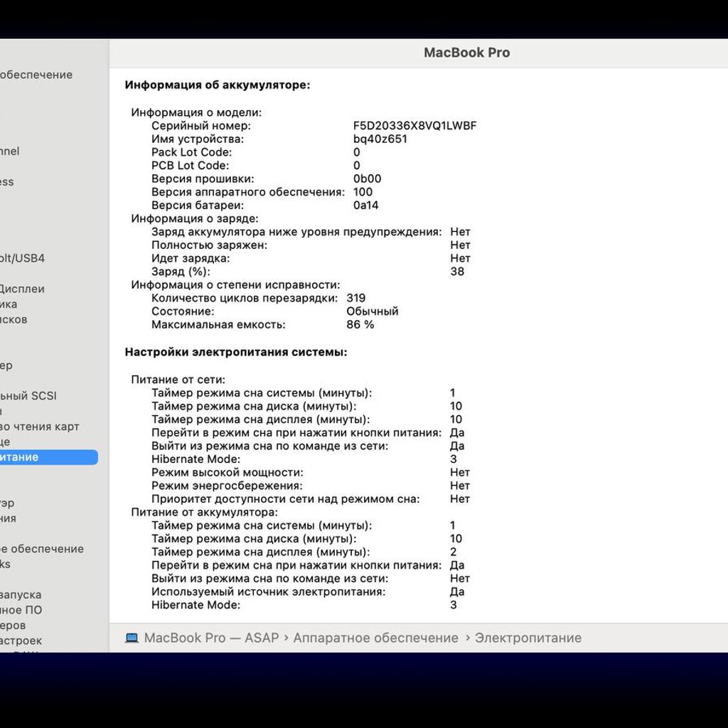The image size is (728, 728).
Task: Select the Устройство чтения карт sidebar item
Action: pos(40,427)
